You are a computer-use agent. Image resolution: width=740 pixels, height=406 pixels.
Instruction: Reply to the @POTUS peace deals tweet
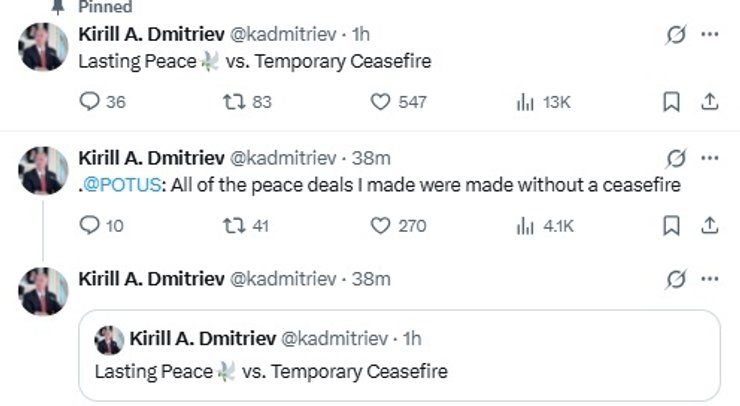click(x=89, y=226)
